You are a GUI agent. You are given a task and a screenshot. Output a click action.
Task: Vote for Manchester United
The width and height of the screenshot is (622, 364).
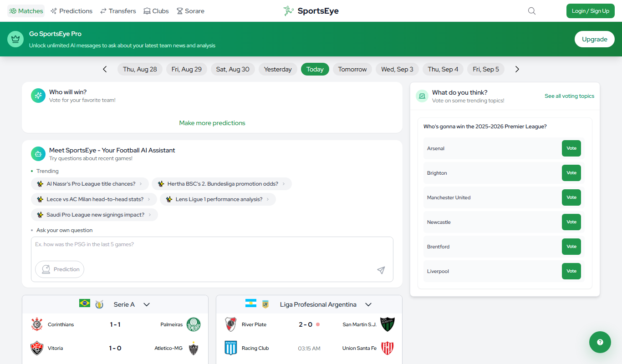571,197
